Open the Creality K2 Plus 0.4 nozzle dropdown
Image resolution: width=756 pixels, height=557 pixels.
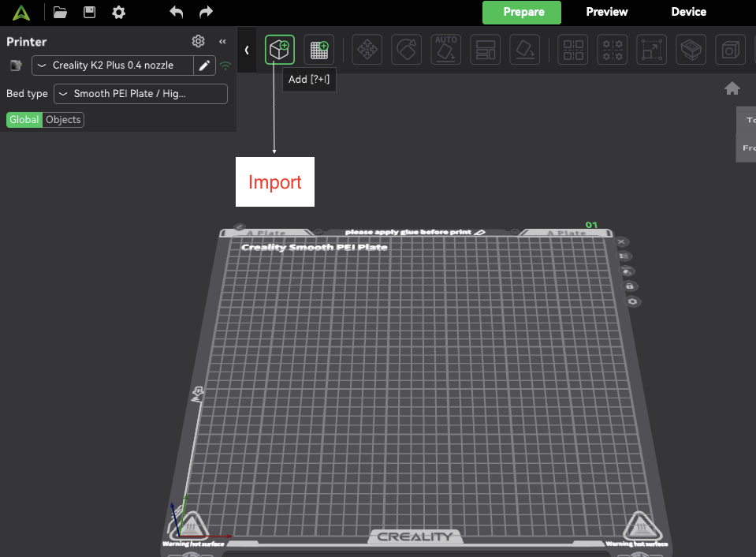point(113,65)
